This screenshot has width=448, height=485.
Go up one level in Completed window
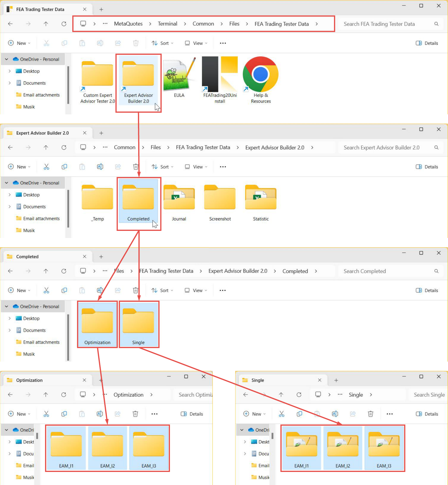point(46,271)
